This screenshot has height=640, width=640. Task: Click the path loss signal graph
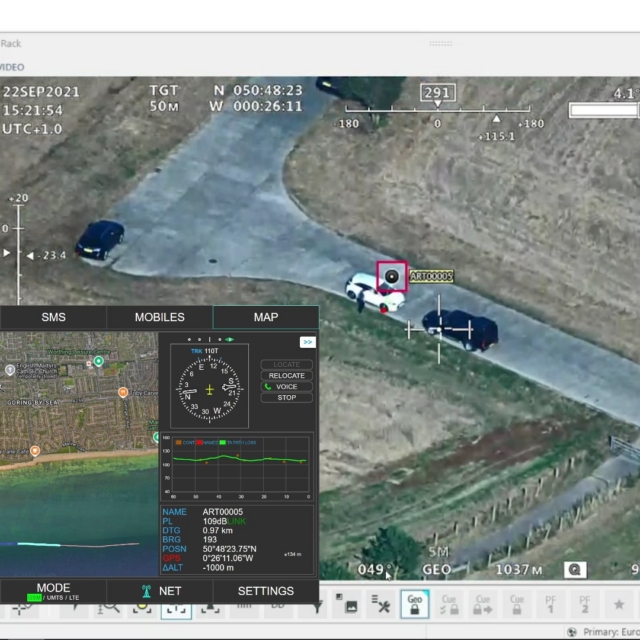(x=237, y=467)
